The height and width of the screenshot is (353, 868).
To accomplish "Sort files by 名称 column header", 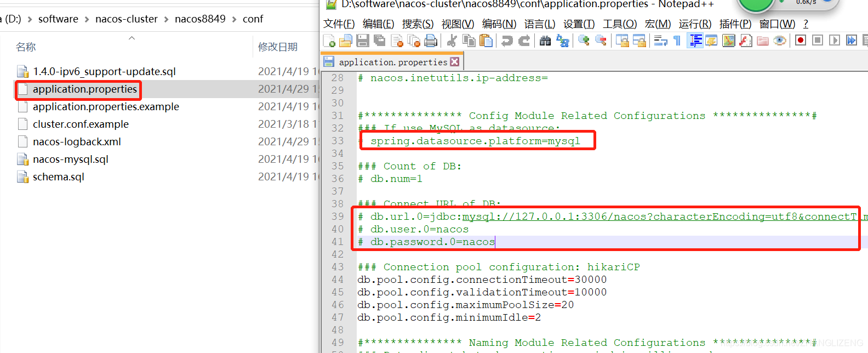I will point(26,47).
